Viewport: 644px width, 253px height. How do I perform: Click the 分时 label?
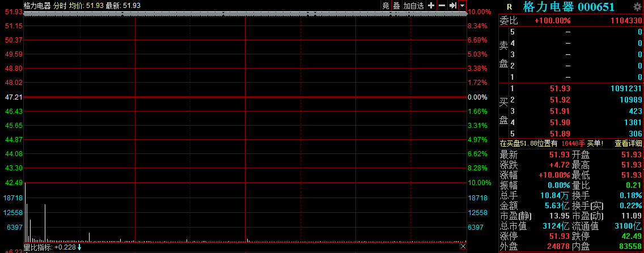[x=60, y=6]
